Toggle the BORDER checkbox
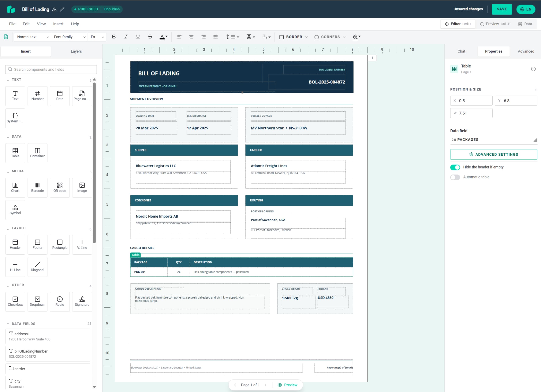The image size is (541, 392). (x=281, y=37)
